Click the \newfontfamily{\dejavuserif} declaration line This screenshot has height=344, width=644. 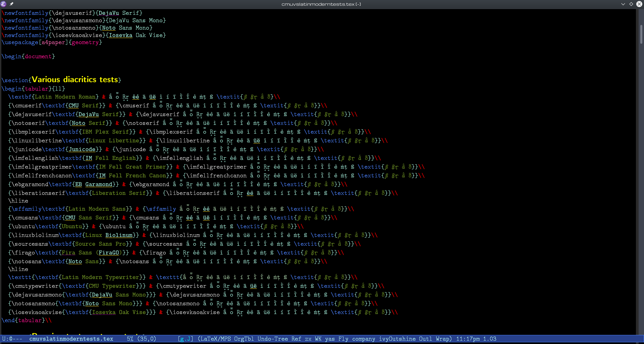coord(72,13)
